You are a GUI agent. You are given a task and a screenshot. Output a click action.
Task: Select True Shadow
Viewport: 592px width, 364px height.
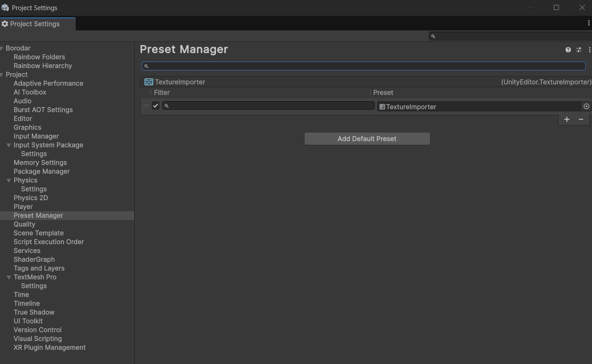pos(34,312)
